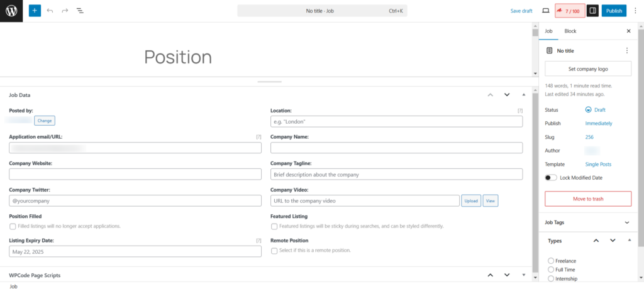Switch to the Block tab
644x289 pixels.
[570, 31]
